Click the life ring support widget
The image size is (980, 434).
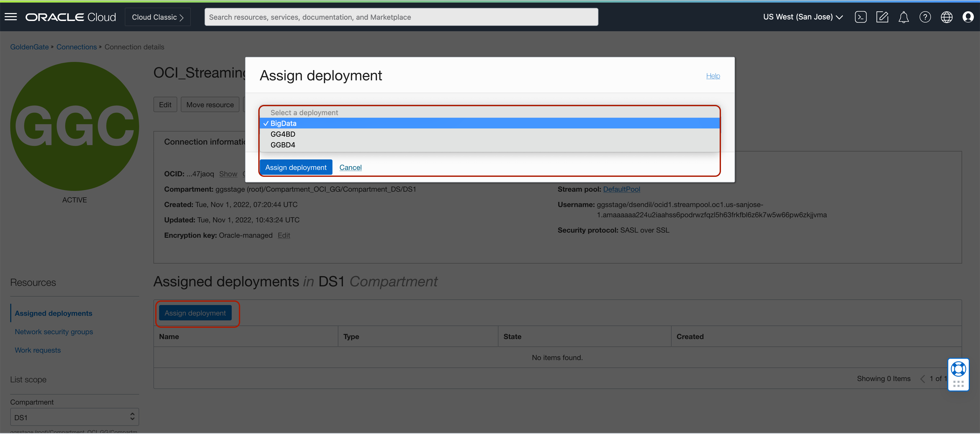(x=958, y=369)
